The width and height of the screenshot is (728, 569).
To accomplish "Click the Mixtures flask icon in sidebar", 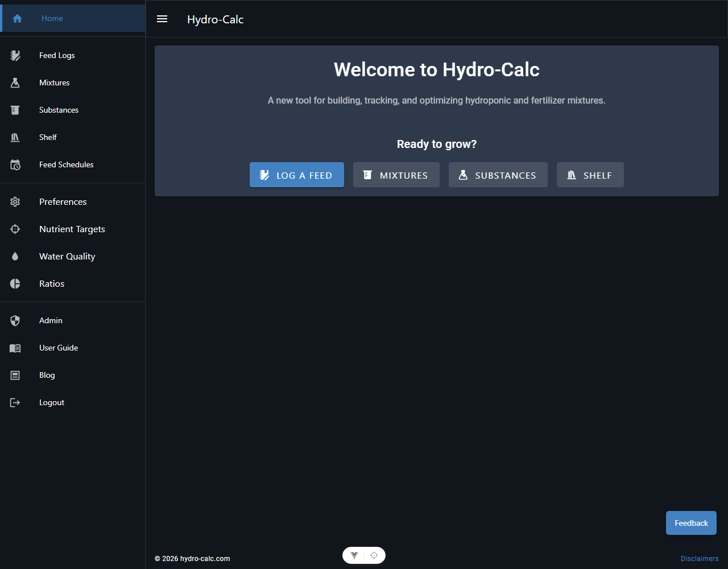I will [15, 83].
